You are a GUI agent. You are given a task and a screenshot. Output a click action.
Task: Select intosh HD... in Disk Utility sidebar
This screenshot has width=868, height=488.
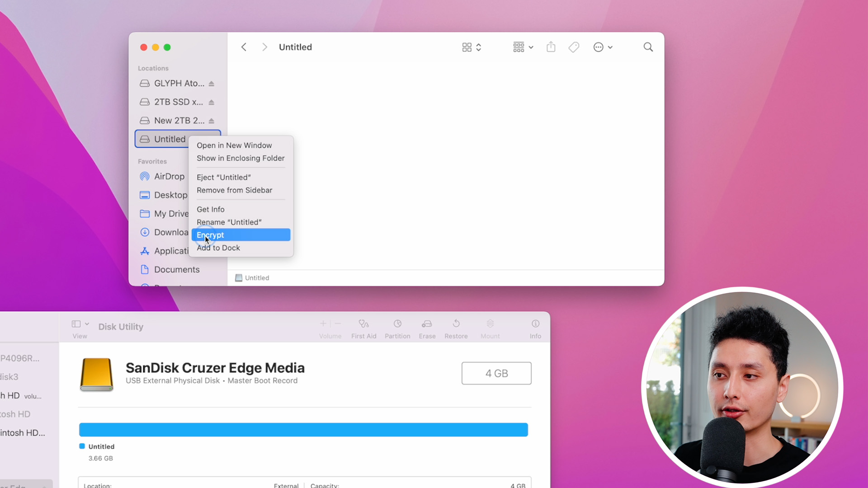(x=23, y=433)
